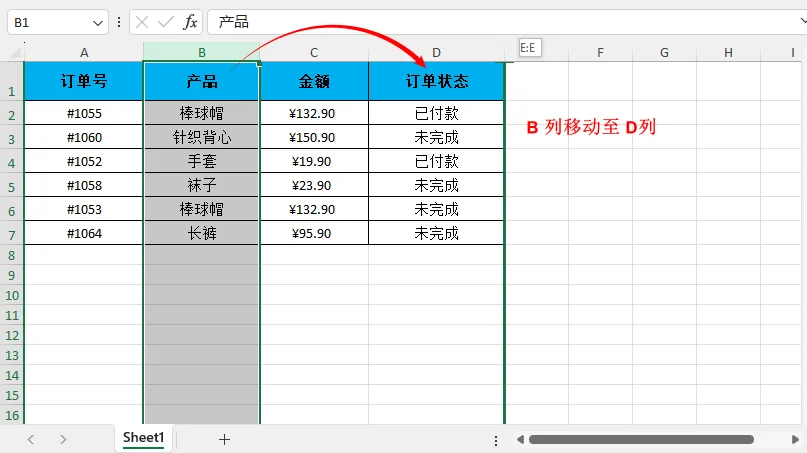Image resolution: width=807 pixels, height=453 pixels.
Task: Click the 订单号 header cell
Action: (x=84, y=81)
